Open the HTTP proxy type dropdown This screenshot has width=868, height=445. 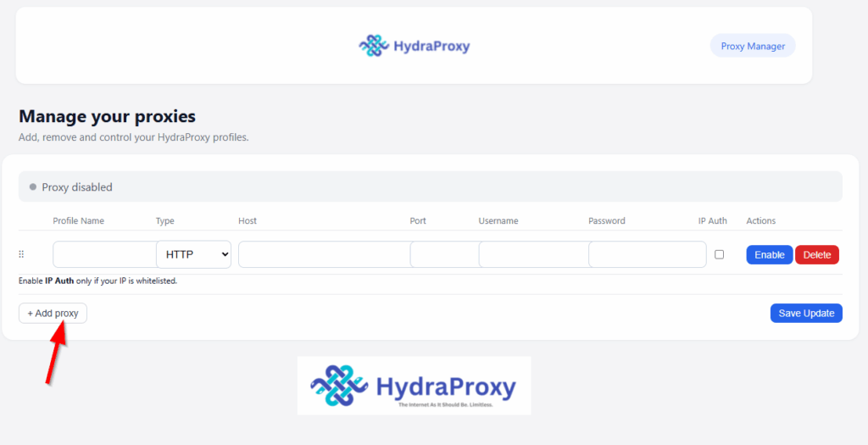coord(193,254)
